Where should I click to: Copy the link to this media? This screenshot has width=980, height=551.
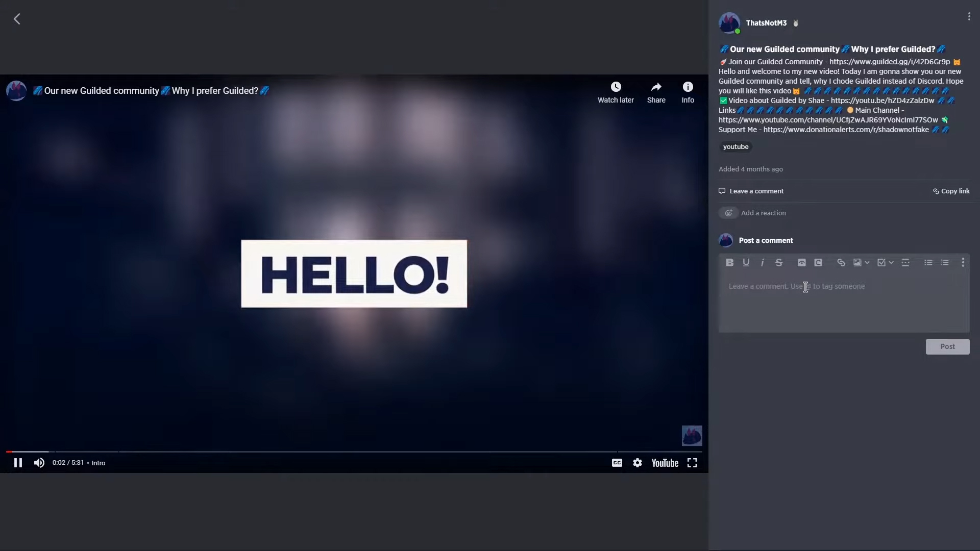[951, 191]
